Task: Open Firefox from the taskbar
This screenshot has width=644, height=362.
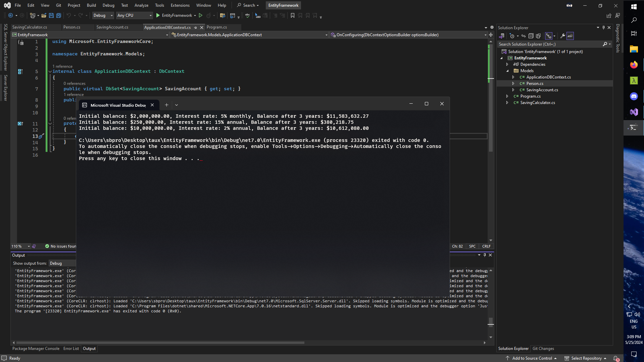Action: (x=634, y=65)
